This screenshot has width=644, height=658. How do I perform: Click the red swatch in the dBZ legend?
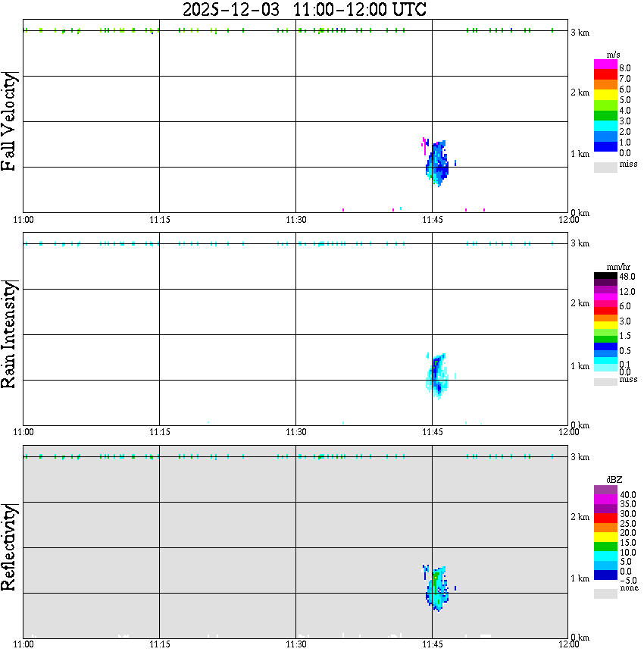click(x=605, y=518)
